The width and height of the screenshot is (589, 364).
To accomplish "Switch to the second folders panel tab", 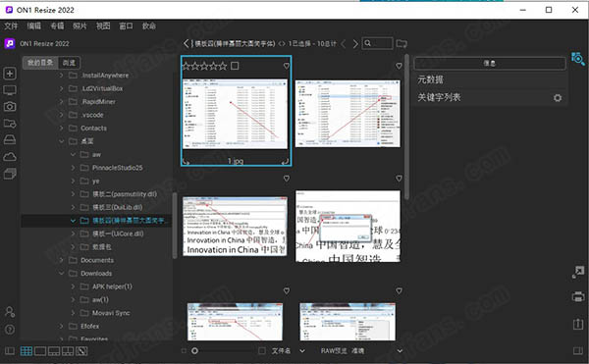I will (x=69, y=63).
